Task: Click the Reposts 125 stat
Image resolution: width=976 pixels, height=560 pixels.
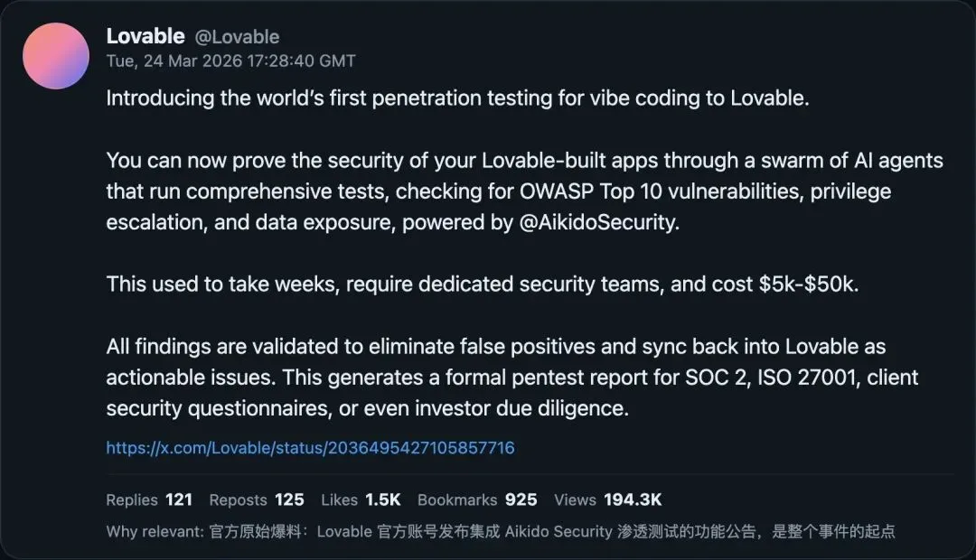Action: (256, 499)
